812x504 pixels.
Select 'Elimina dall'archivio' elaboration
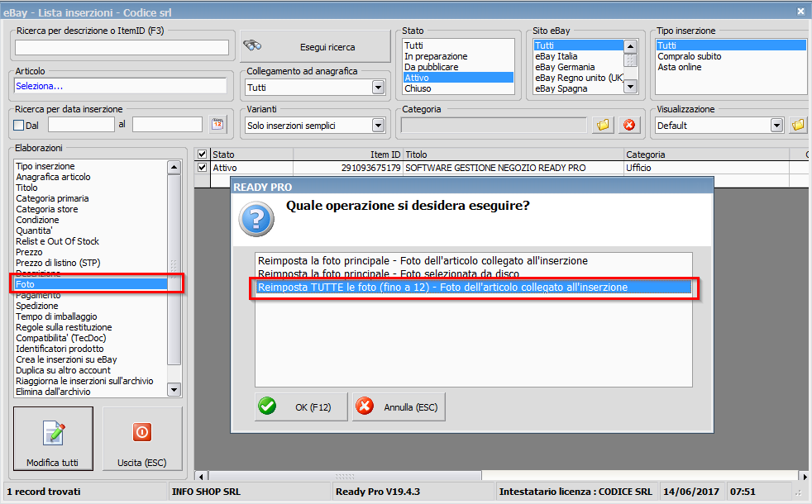point(91,392)
